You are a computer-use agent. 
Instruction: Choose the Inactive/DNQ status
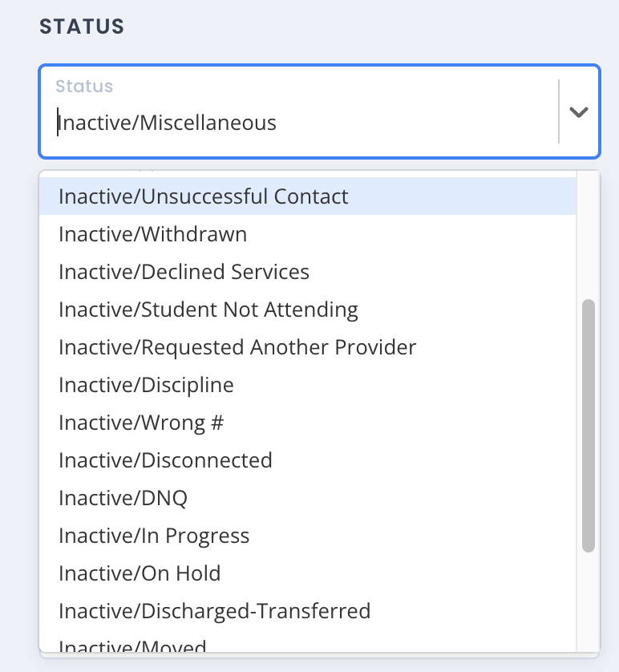tap(123, 498)
